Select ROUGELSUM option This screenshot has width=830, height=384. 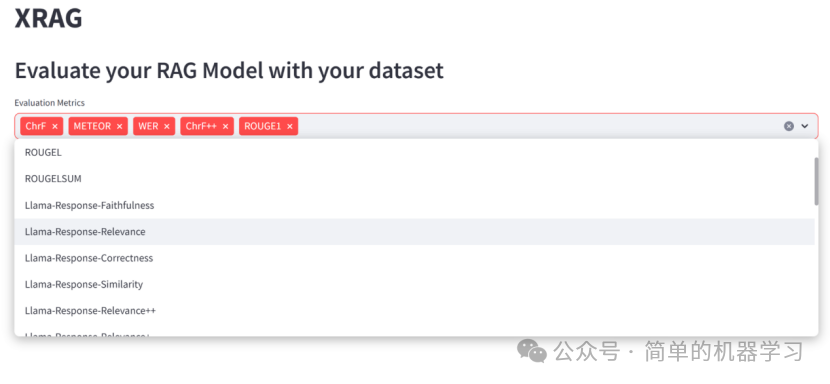[x=414, y=179]
